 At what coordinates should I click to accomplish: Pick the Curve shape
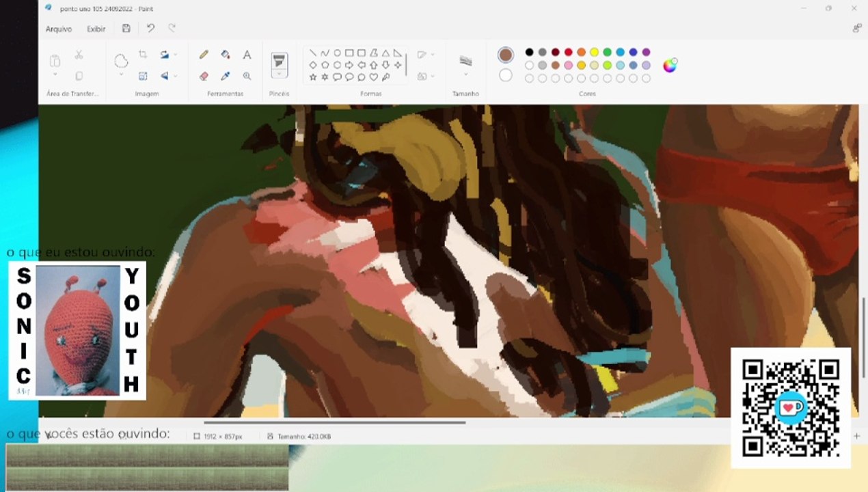pos(325,53)
